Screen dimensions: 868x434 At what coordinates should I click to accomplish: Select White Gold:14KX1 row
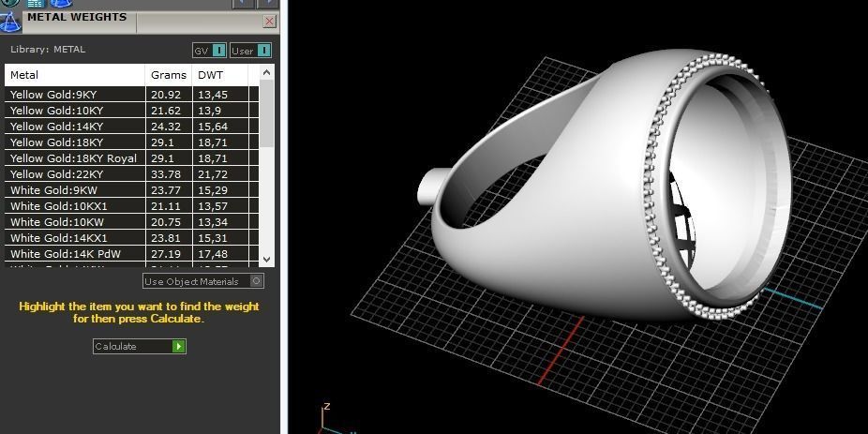point(132,239)
